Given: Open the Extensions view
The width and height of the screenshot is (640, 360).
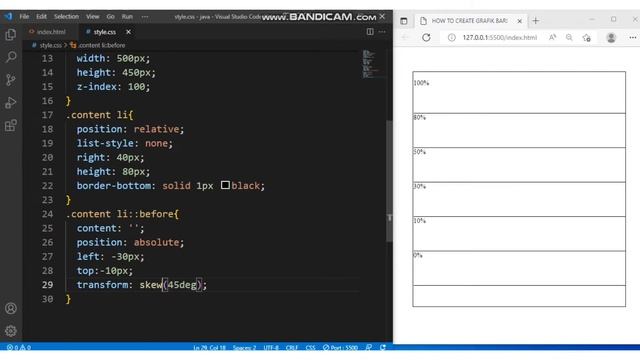Looking at the screenshot, I should coord(11,125).
